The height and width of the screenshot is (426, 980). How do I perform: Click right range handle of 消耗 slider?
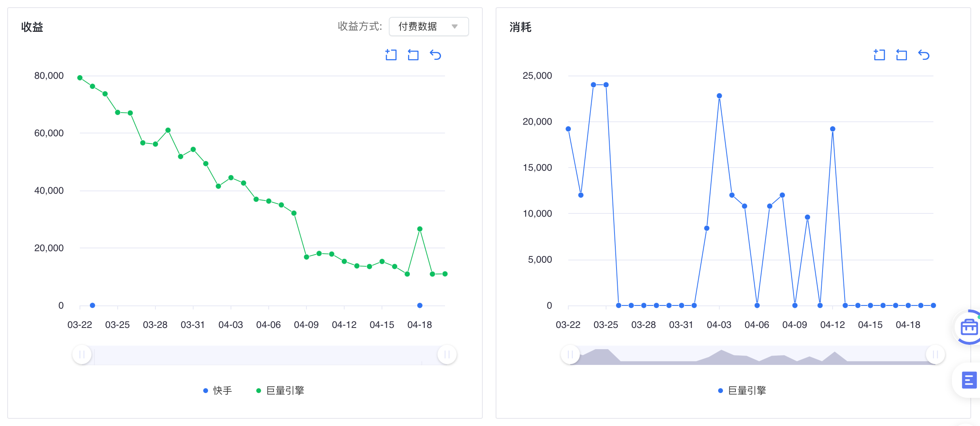935,354
